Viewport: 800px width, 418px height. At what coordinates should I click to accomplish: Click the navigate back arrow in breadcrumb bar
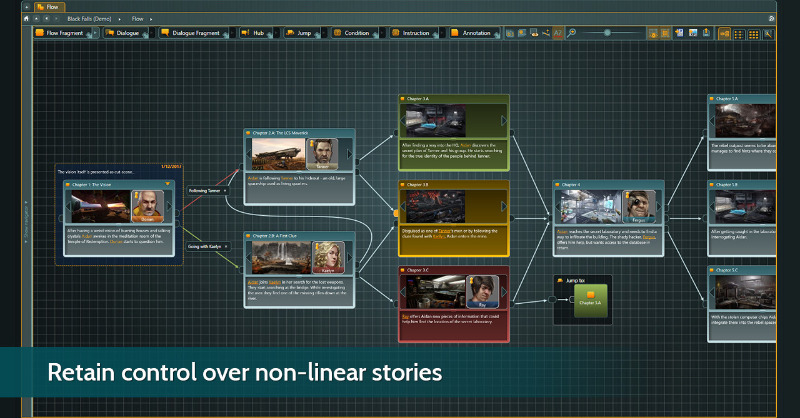point(46,18)
